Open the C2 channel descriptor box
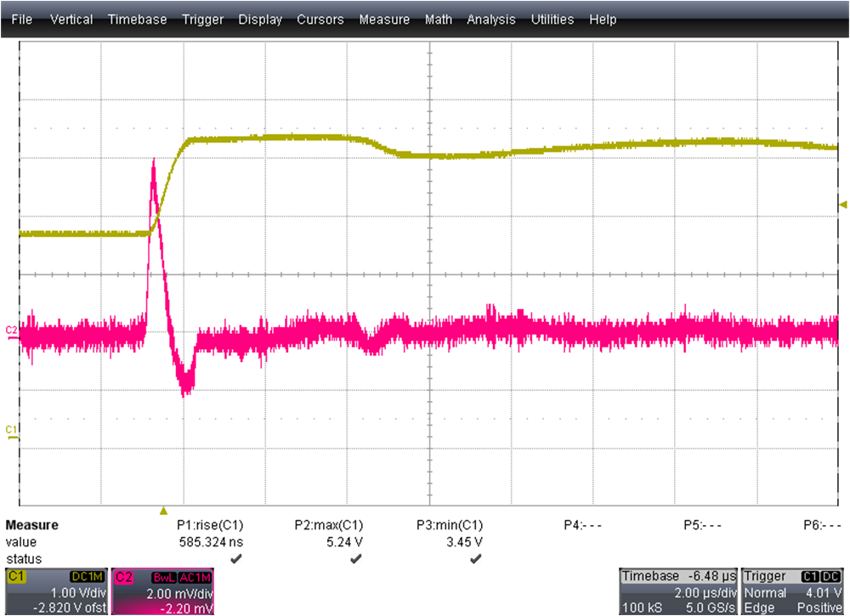 162,591
